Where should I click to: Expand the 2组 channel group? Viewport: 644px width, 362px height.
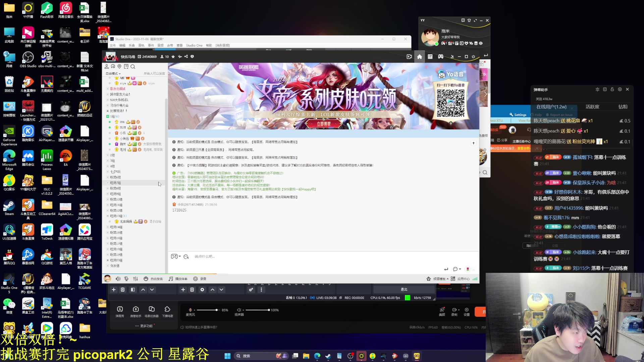click(x=108, y=155)
